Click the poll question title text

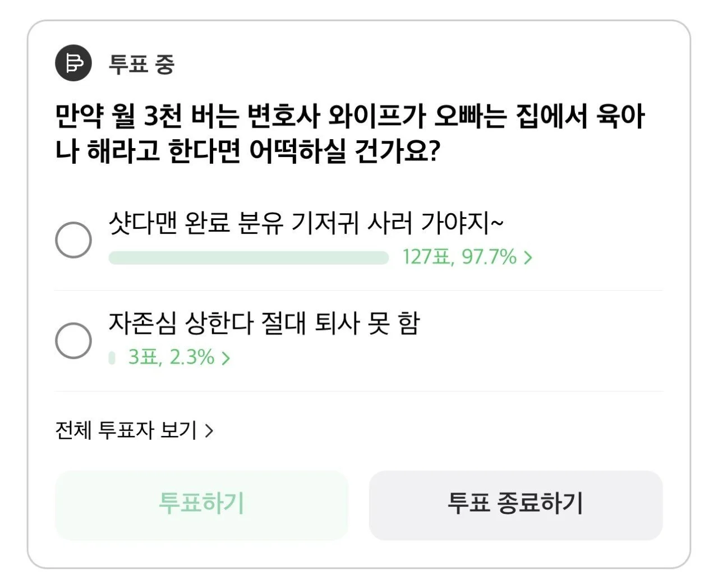pyautogui.click(x=350, y=134)
